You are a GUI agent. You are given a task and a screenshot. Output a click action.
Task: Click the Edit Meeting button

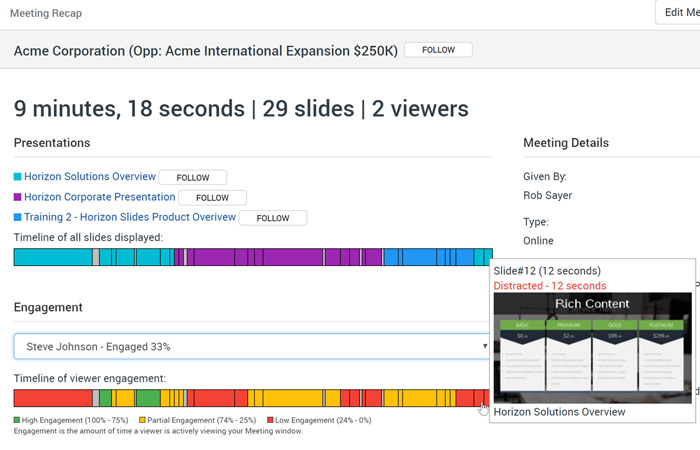coord(678,12)
